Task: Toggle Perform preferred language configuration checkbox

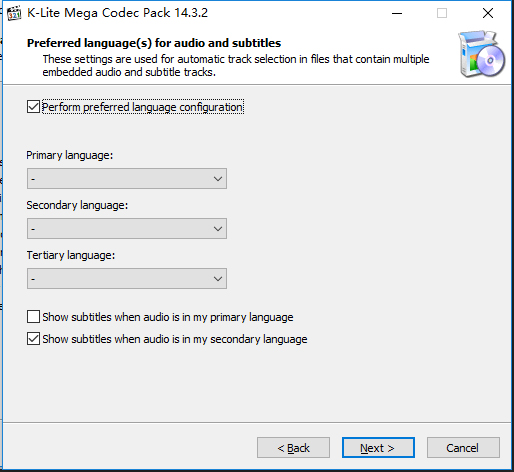Action: pyautogui.click(x=33, y=107)
